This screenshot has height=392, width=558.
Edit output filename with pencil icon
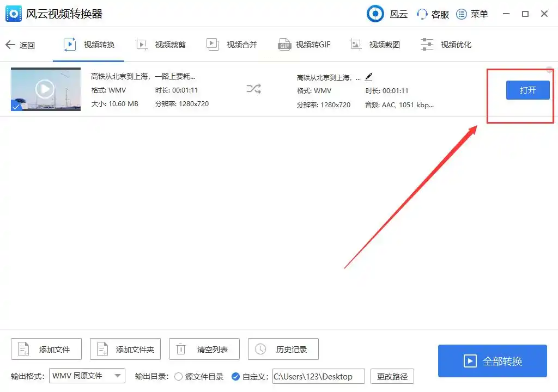coord(369,77)
